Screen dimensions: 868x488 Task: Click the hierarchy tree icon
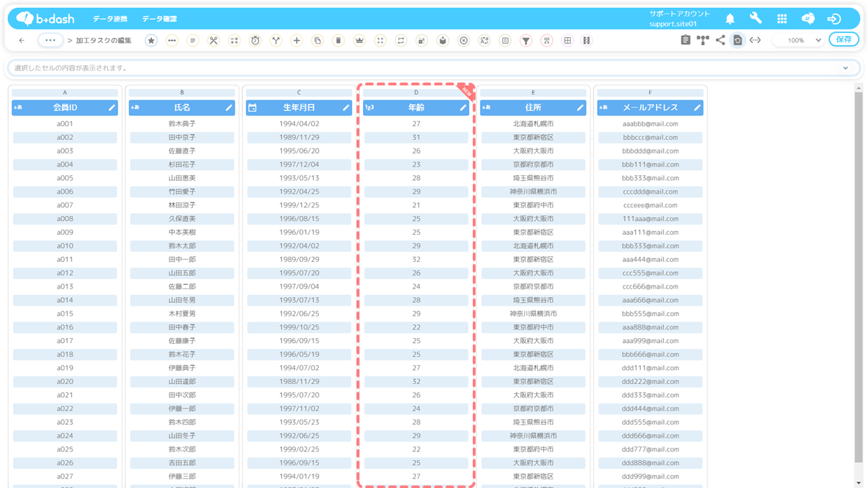pos(703,40)
